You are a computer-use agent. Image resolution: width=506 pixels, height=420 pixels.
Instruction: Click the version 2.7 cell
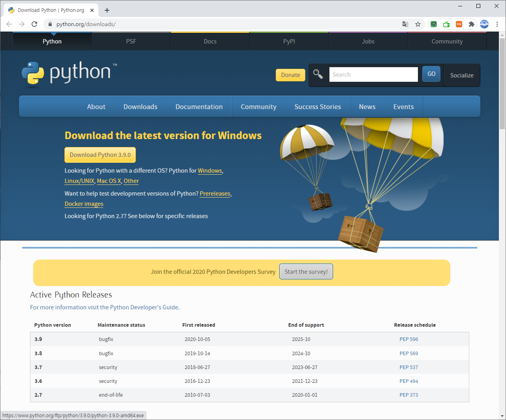tap(38, 395)
